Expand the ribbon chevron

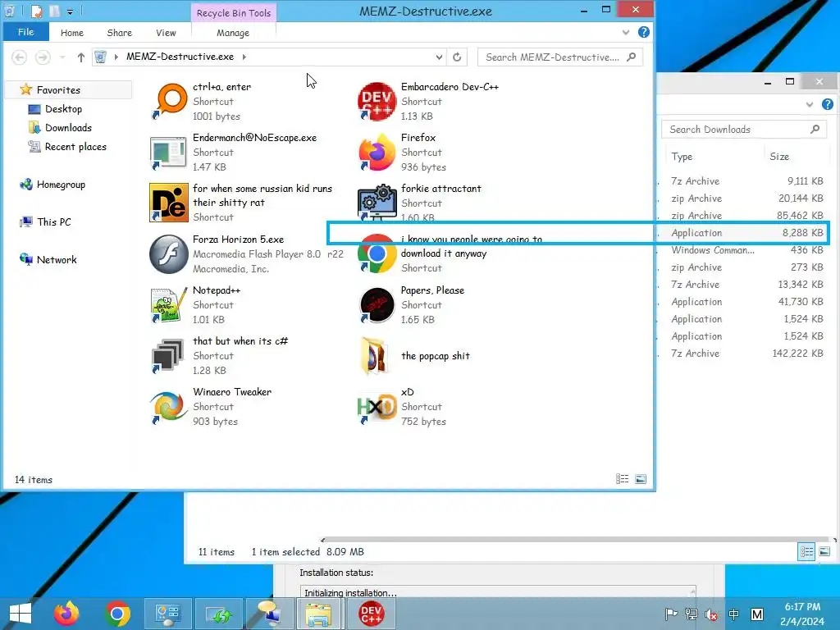626,32
